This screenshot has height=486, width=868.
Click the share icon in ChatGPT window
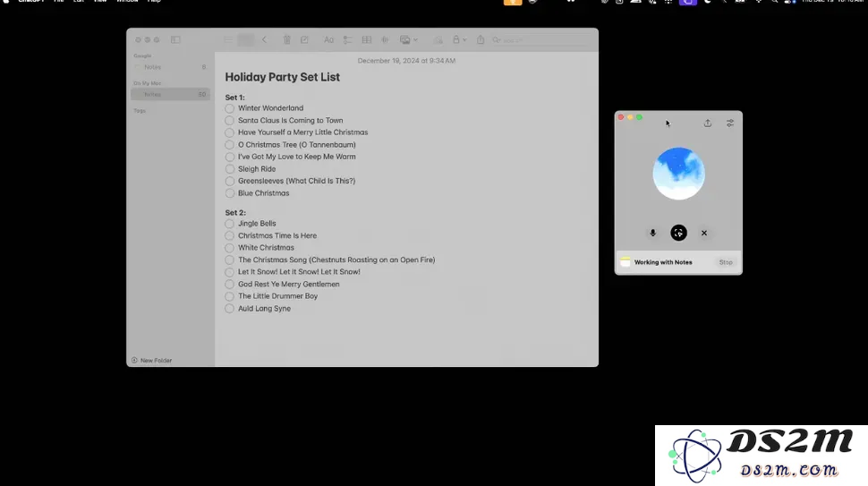tap(708, 123)
